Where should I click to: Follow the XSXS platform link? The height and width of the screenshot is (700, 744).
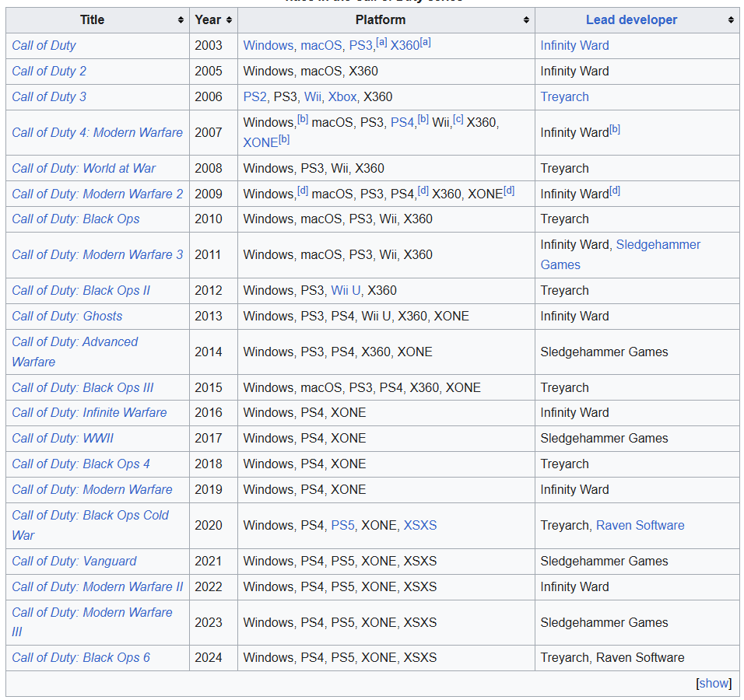(x=420, y=526)
